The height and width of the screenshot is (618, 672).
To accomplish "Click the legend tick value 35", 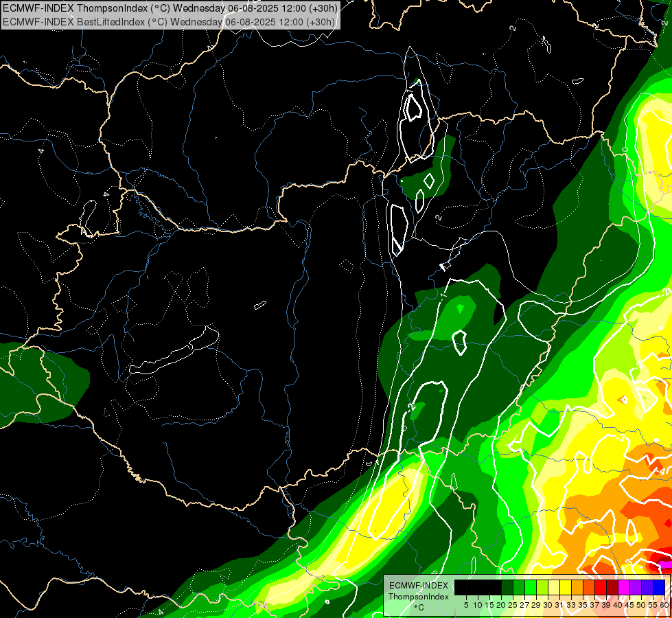I will (583, 605).
